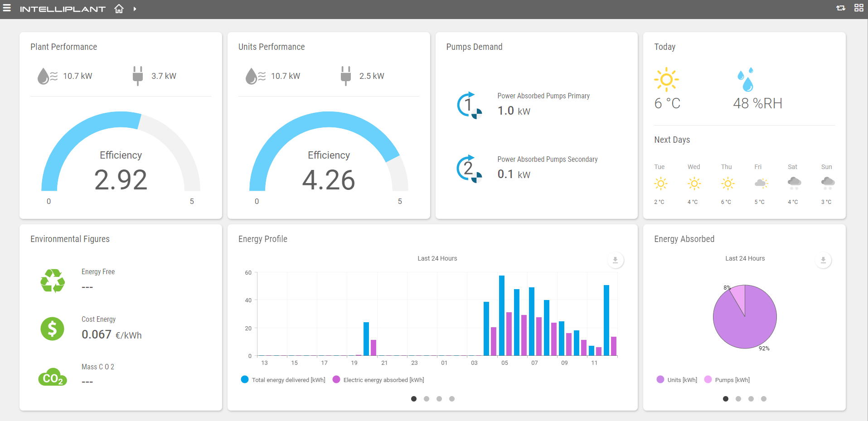Click the CO2 cloud icon under Environmental Figures
868x421 pixels.
click(52, 377)
